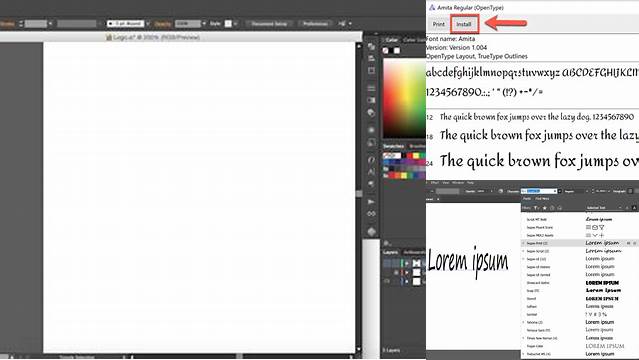Image resolution: width=639 pixels, height=360 pixels.
Task: Click the Print button in font preview
Action: 438,24
